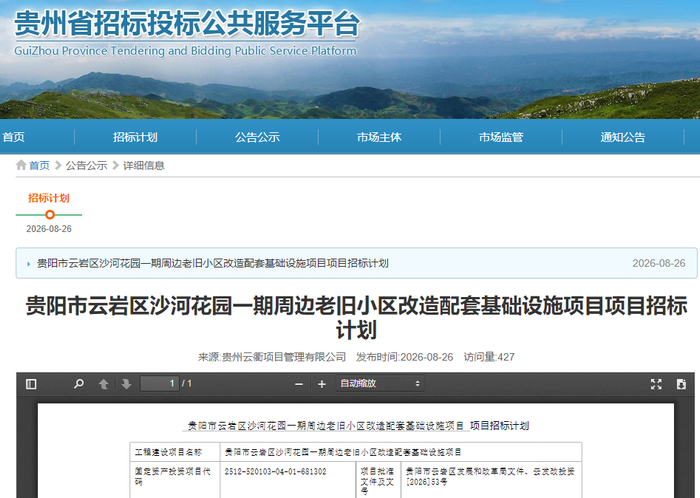700x498 pixels.
Task: Select 市场监管 in the navigation bar
Action: click(501, 137)
